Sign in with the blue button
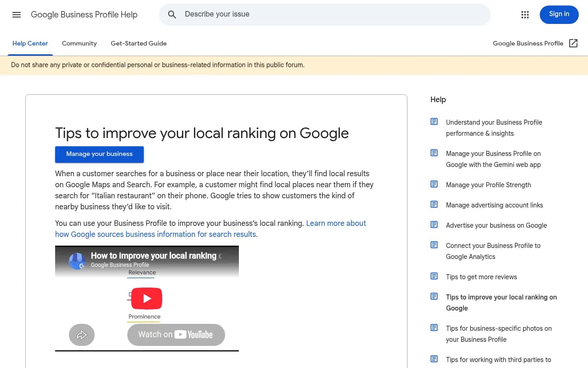 coord(559,14)
